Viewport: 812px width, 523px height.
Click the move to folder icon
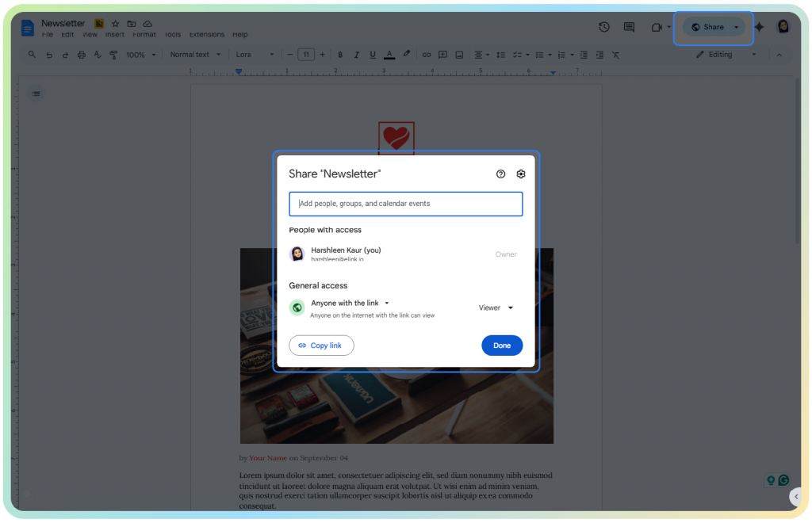coord(132,24)
